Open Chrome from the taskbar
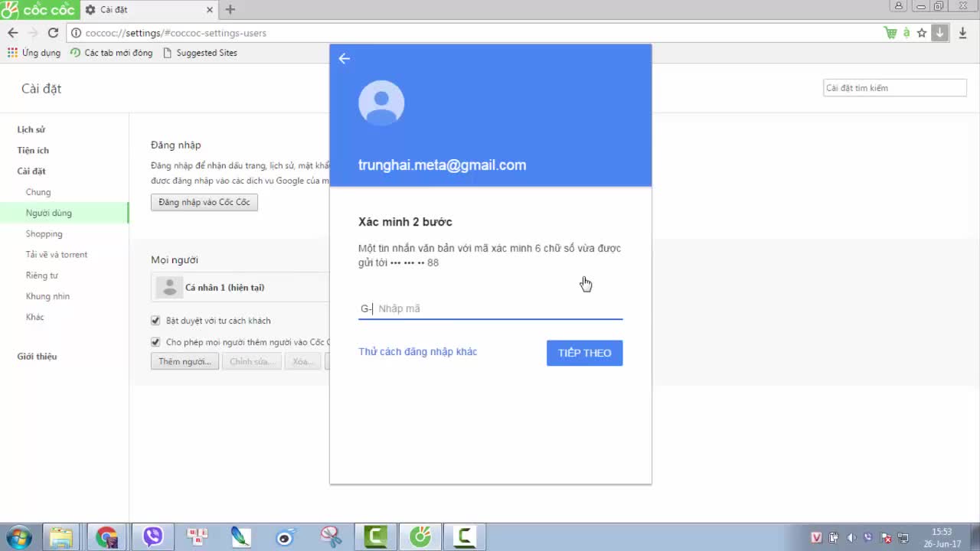 [x=106, y=537]
